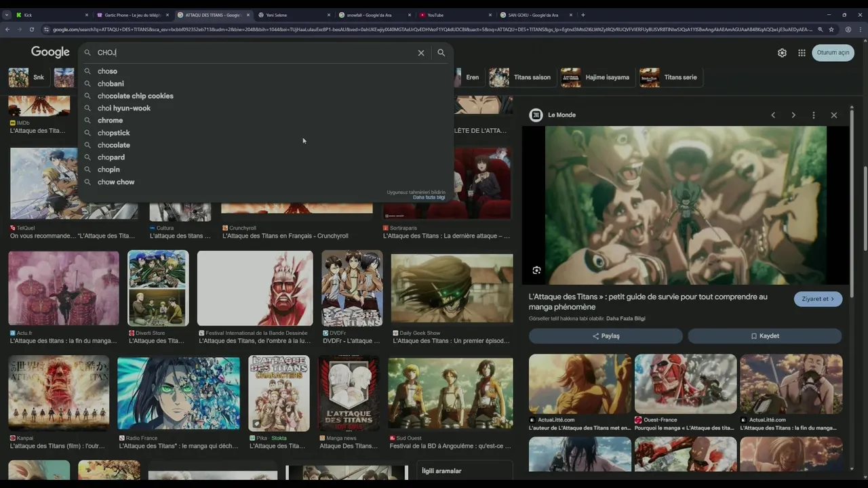Open the Manga news Lost Girls image
868x488 pixels.
click(349, 394)
